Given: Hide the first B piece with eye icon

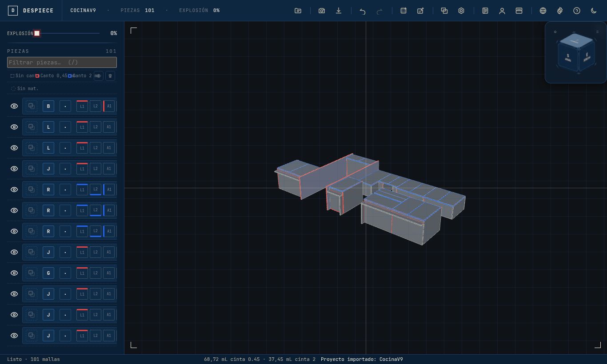Looking at the screenshot, I should [x=14, y=106].
